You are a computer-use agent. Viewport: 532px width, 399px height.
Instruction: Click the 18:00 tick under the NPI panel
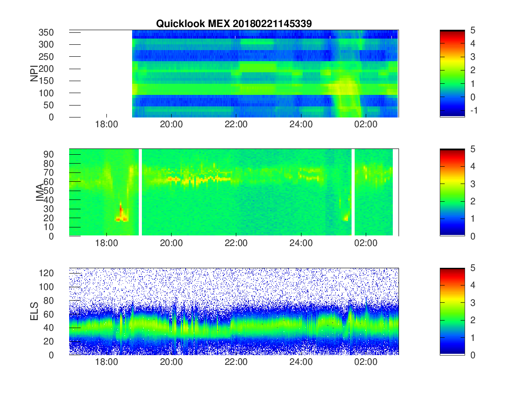(106, 125)
